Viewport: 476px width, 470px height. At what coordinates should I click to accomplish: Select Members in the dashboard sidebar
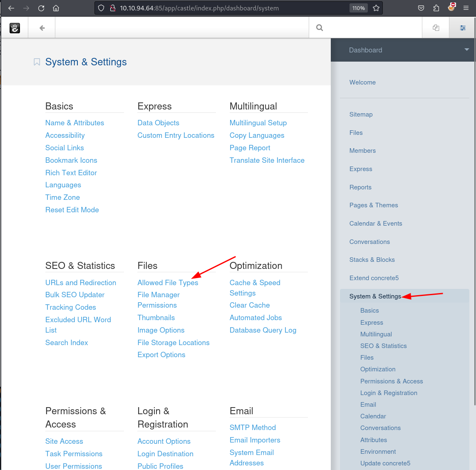click(362, 151)
